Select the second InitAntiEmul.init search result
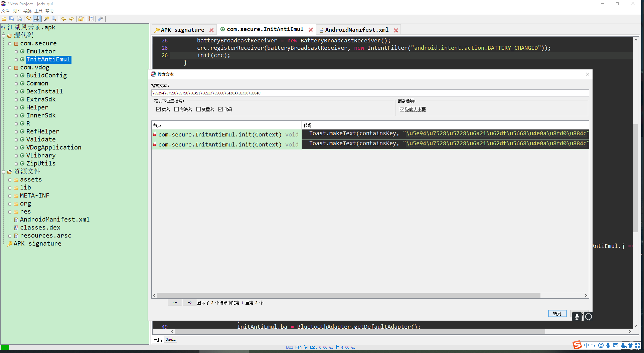 370,144
